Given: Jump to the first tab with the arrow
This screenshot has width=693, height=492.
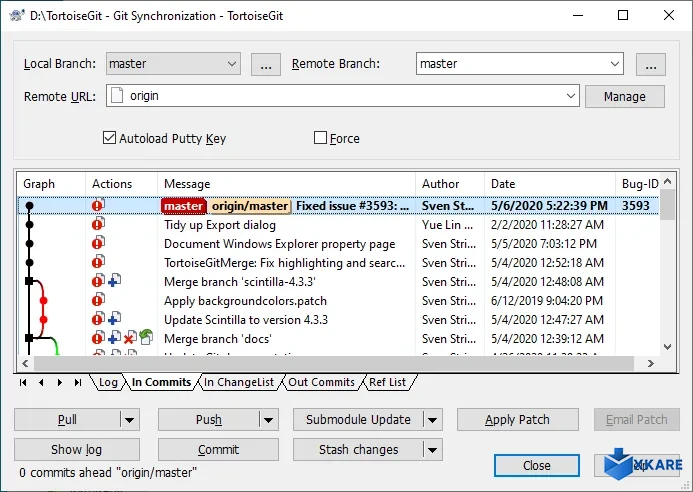Looking at the screenshot, I should point(23,382).
